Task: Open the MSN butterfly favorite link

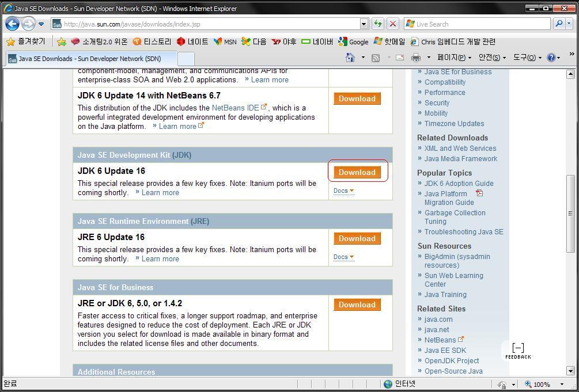Action: (x=225, y=41)
